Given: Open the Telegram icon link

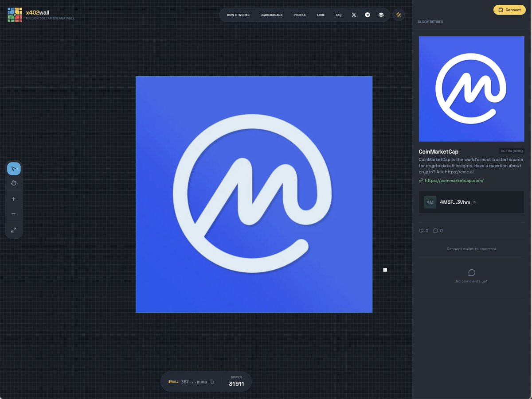Looking at the screenshot, I should 368,15.
